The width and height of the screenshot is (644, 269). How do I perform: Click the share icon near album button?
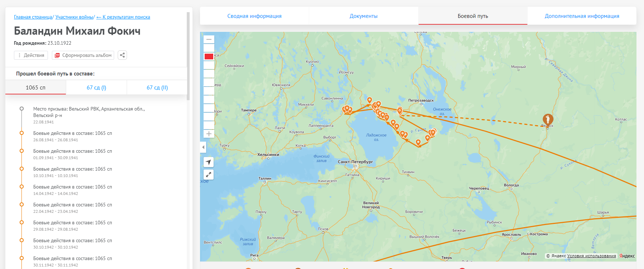click(x=122, y=55)
